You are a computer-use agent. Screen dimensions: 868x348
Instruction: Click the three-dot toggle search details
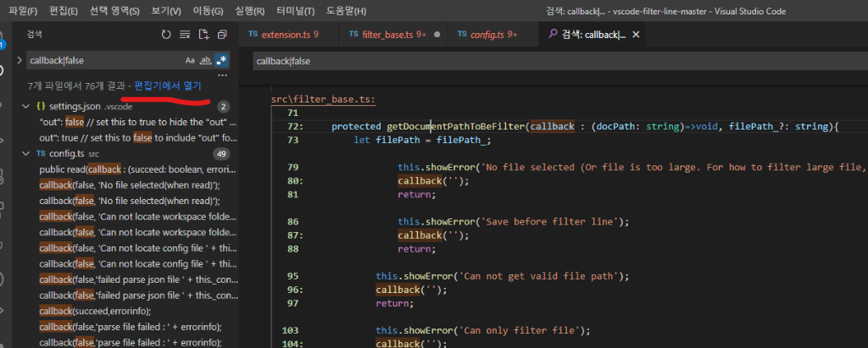tap(222, 74)
